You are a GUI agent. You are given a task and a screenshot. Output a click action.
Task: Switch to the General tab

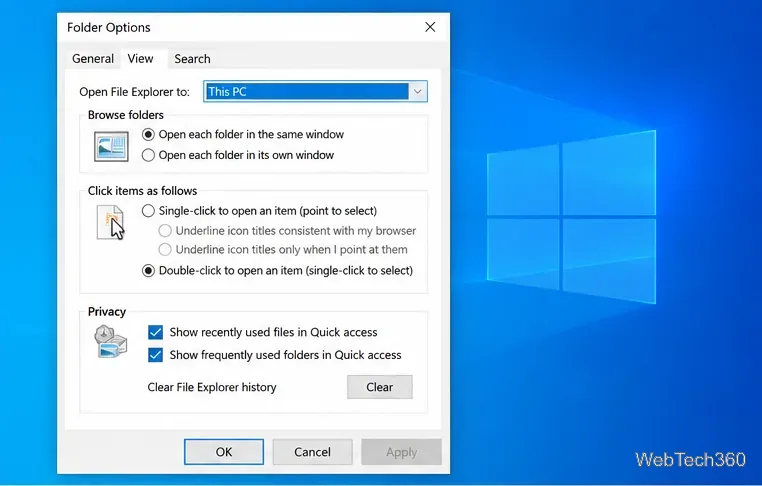93,59
